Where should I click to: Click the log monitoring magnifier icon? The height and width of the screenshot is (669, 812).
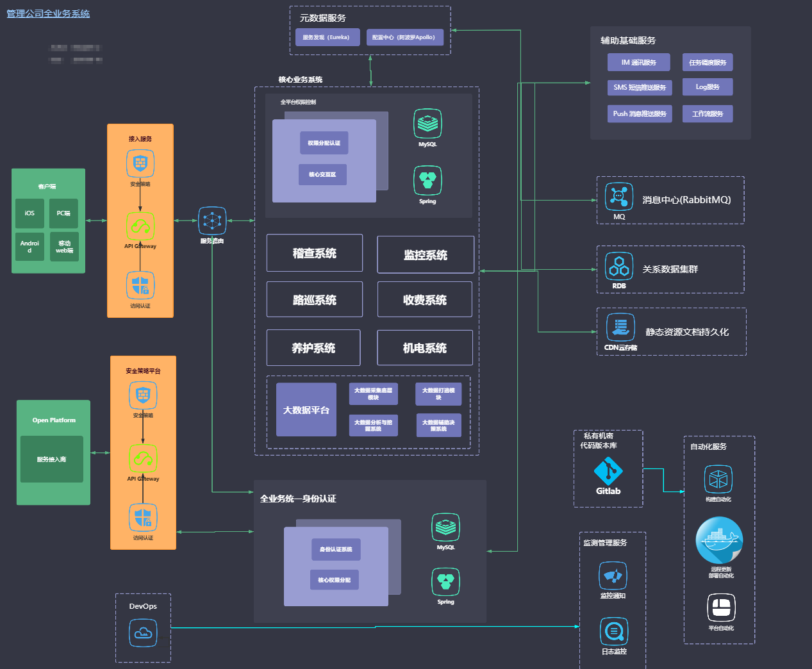pyautogui.click(x=614, y=632)
